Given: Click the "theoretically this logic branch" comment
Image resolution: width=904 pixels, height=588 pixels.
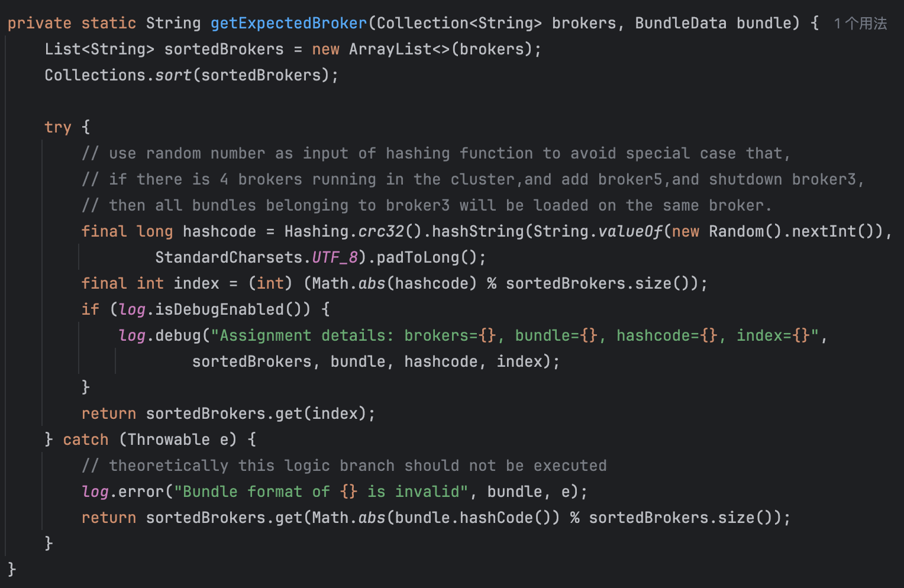Looking at the screenshot, I should (x=344, y=466).
